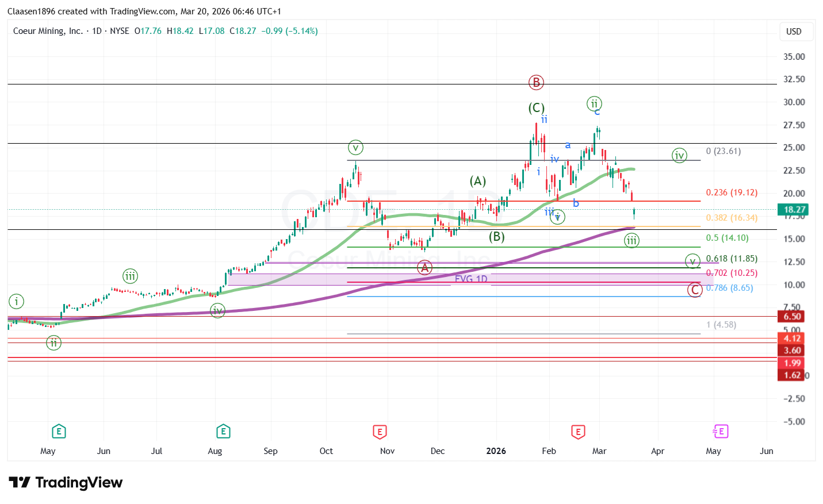
Task: Click the Apr label on the time axis
Action: click(x=657, y=451)
